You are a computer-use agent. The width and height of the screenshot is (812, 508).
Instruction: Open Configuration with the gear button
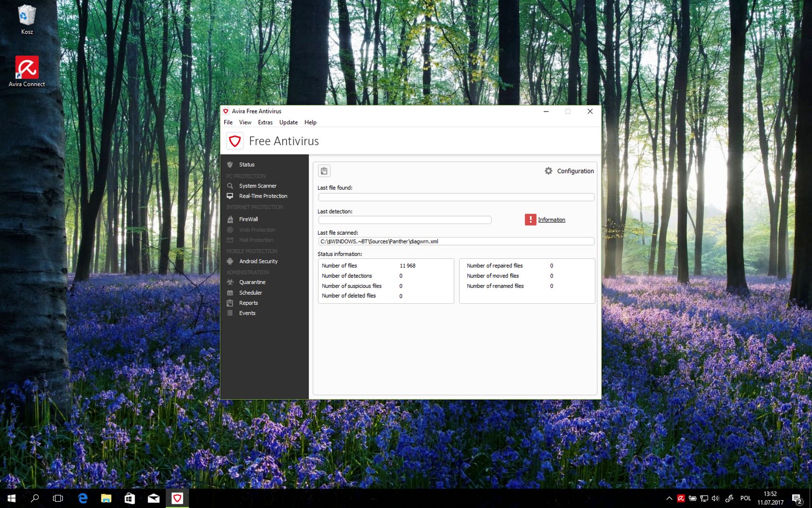coord(569,171)
